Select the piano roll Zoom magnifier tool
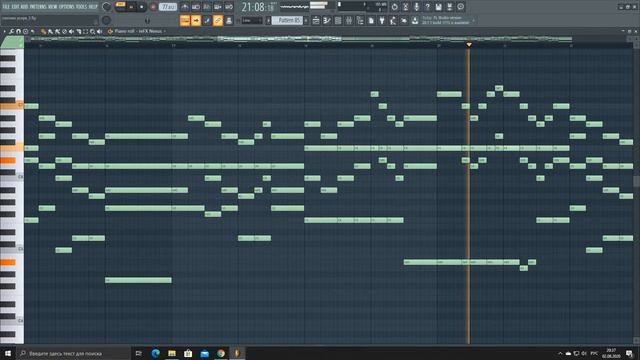640x360 pixels. point(92,31)
